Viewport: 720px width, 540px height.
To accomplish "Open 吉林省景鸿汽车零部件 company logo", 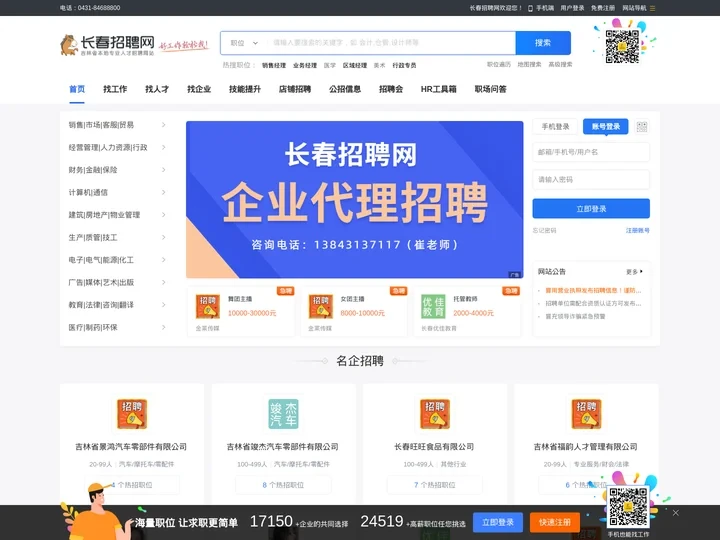I will pos(132,414).
